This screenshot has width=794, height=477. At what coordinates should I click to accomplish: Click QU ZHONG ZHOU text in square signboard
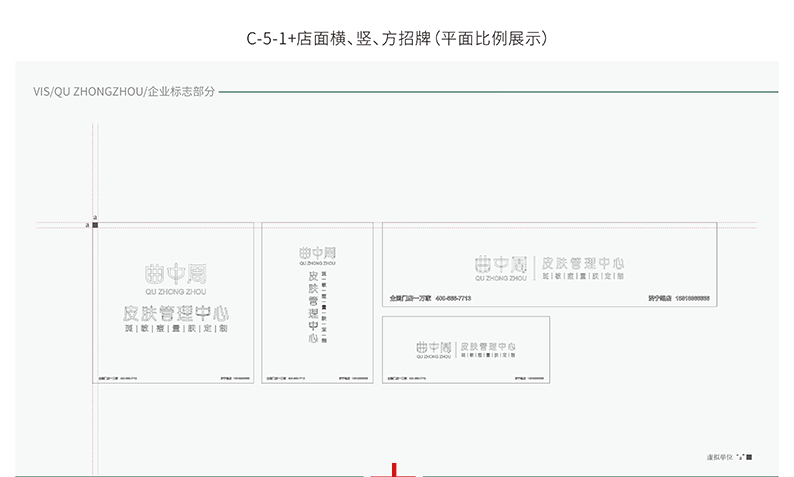tap(176, 291)
